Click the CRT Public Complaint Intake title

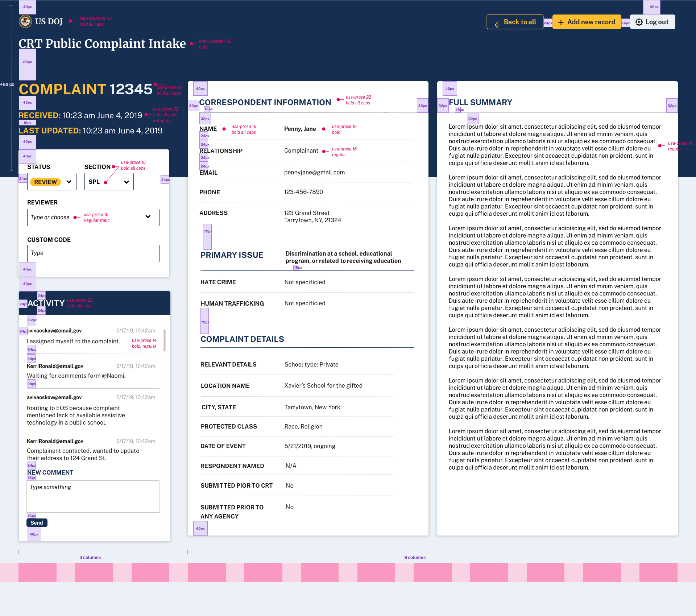tap(102, 44)
